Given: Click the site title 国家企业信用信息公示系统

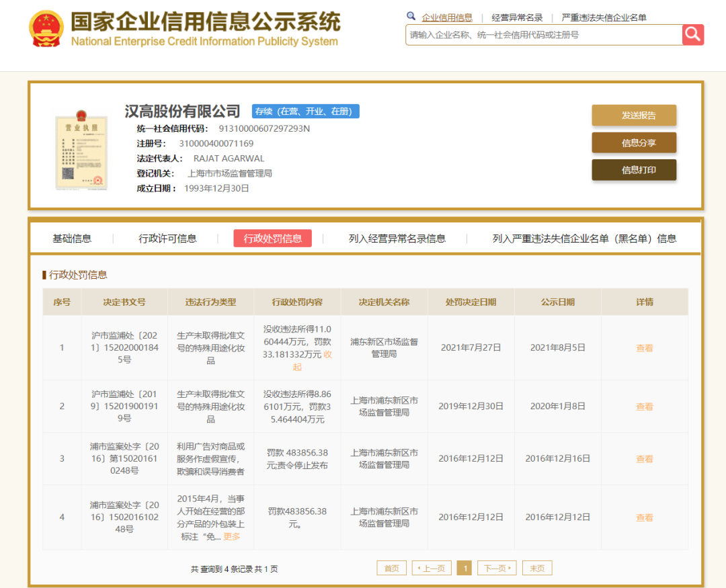Looking at the screenshot, I should [x=206, y=22].
